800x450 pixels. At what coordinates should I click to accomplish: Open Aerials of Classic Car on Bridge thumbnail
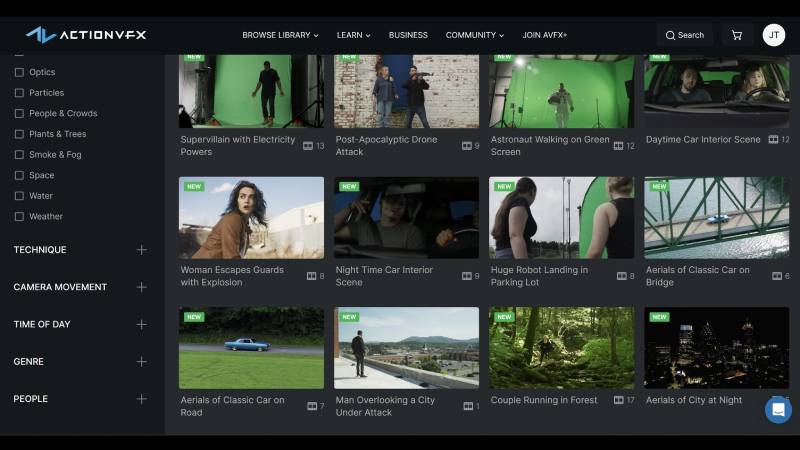[x=716, y=218]
